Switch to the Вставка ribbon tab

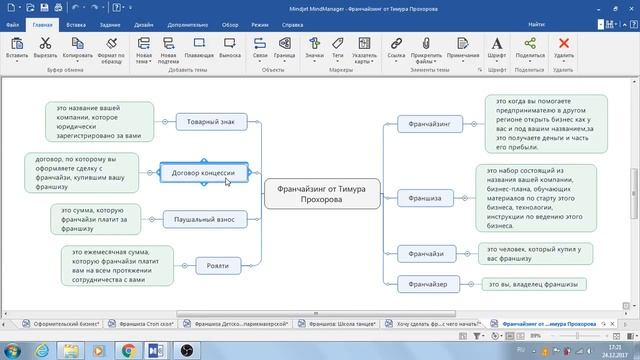click(x=76, y=25)
